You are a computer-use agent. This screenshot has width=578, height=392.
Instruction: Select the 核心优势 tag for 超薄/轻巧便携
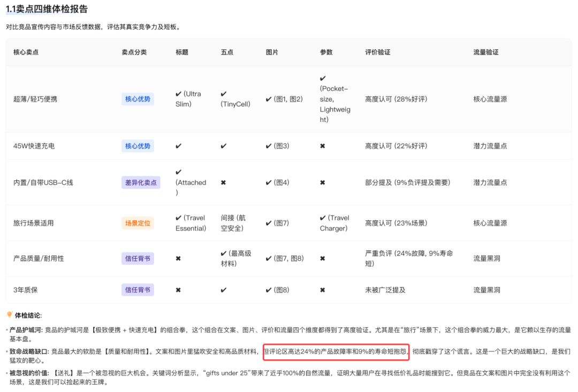(x=137, y=99)
